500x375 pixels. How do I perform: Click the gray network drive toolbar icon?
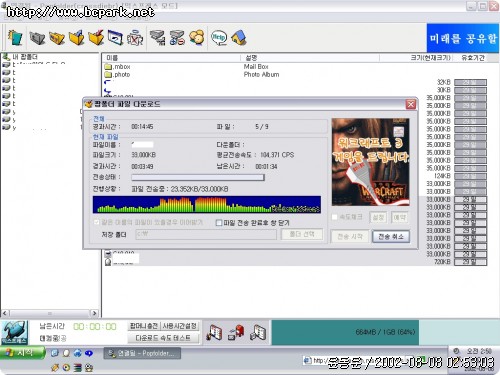coord(157,38)
